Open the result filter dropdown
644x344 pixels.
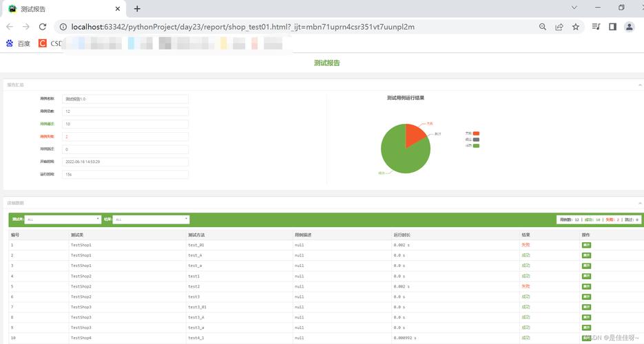151,219
